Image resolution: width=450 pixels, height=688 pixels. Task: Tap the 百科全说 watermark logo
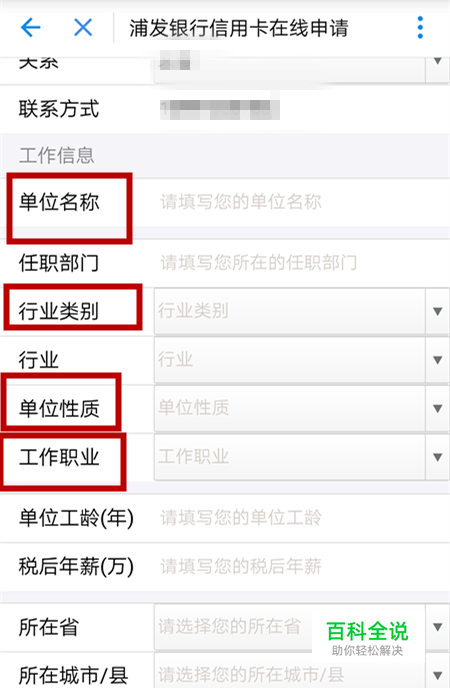[367, 638]
